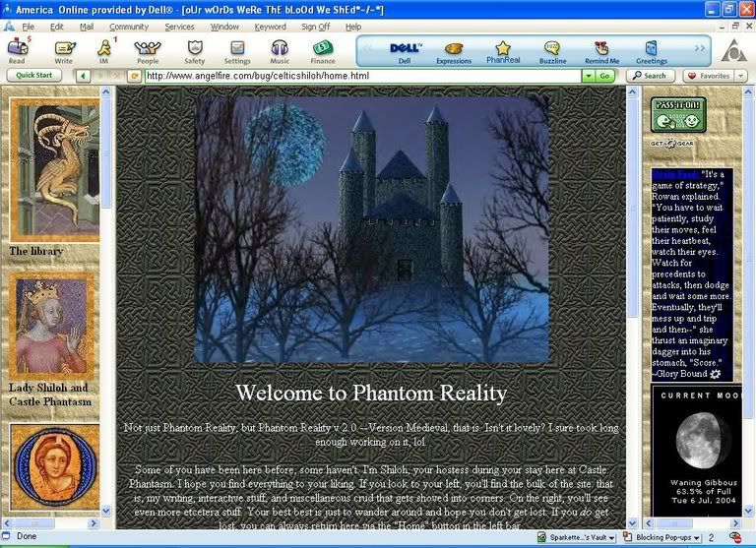
Task: Open the Community menu
Action: click(129, 27)
